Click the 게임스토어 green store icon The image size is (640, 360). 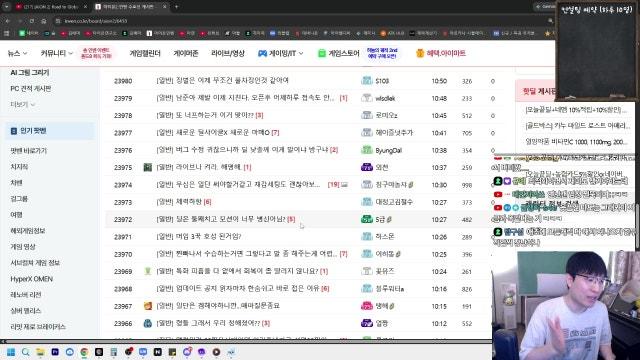pos(322,53)
